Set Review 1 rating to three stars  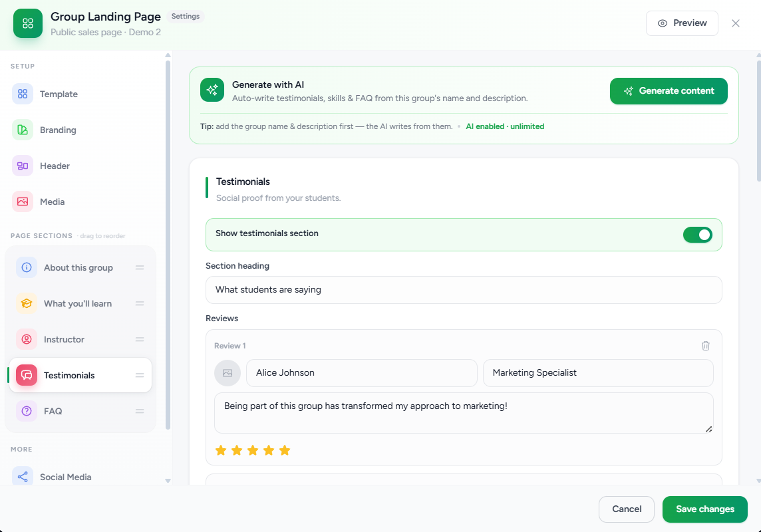(253, 450)
